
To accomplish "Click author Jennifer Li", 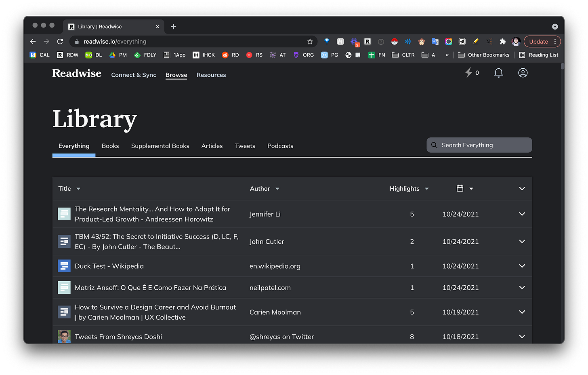I will click(265, 214).
